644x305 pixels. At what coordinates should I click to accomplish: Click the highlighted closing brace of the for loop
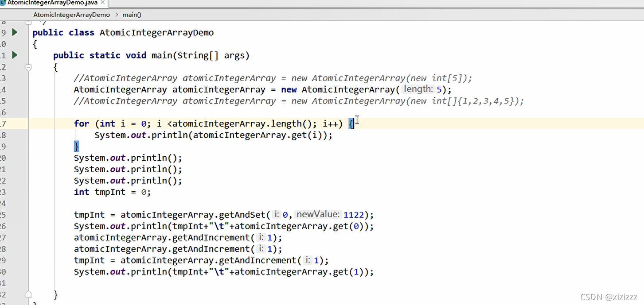point(76,146)
